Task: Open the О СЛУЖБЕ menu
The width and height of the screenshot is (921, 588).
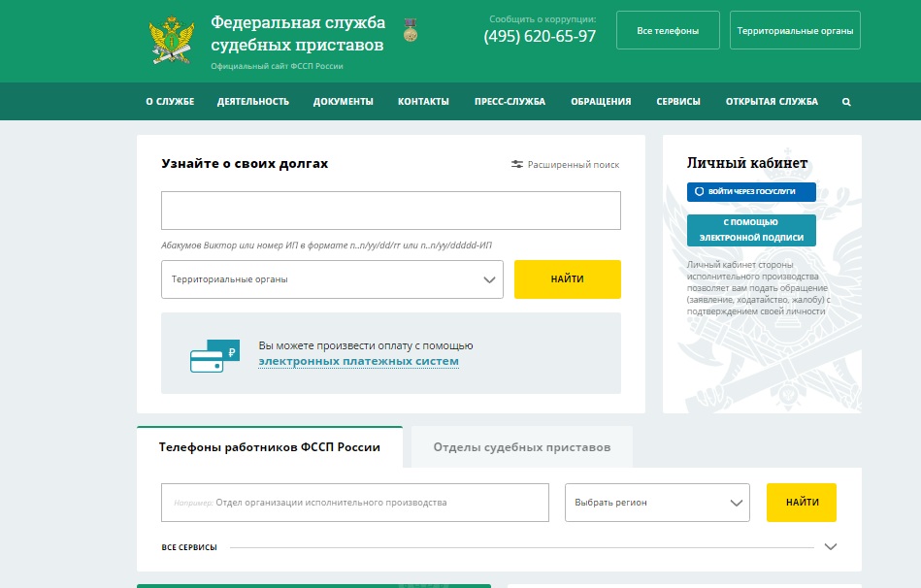Action: pyautogui.click(x=171, y=102)
